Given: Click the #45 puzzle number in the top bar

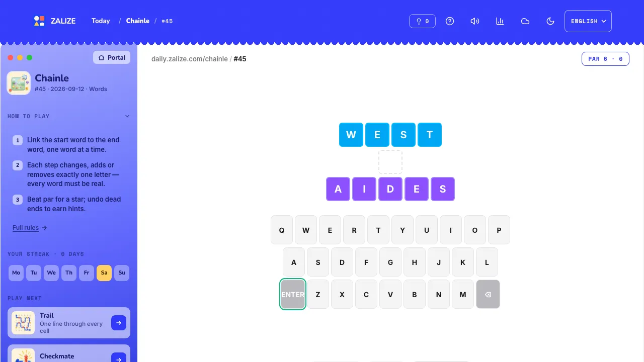Looking at the screenshot, I should tap(167, 21).
